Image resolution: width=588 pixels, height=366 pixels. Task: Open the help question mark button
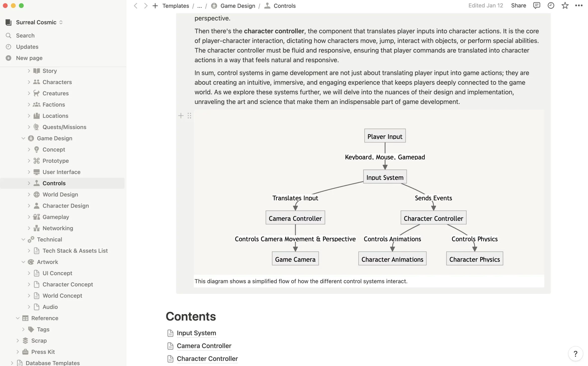click(575, 354)
